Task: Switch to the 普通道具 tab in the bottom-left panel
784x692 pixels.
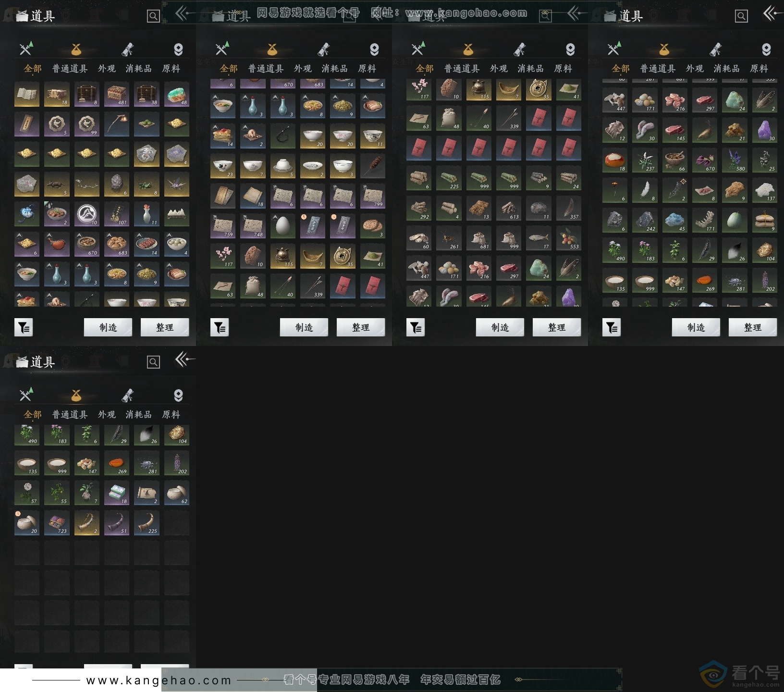Action: tap(70, 414)
